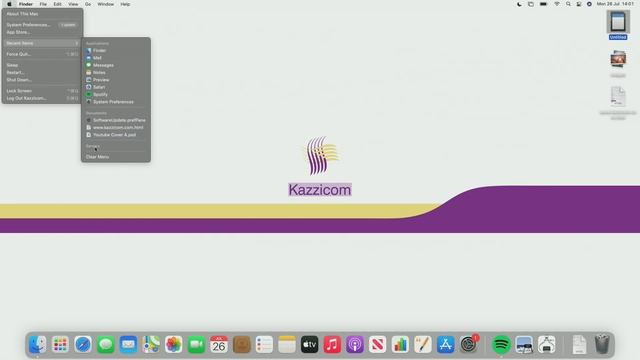The height and width of the screenshot is (360, 640).
Task: Open FaceTime in the Dock
Action: [196, 344]
